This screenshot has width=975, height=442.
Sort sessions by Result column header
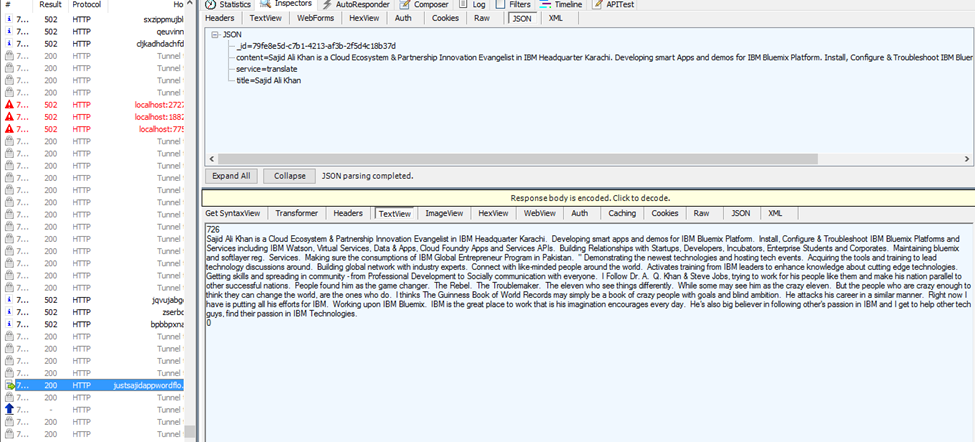tap(50, 4)
